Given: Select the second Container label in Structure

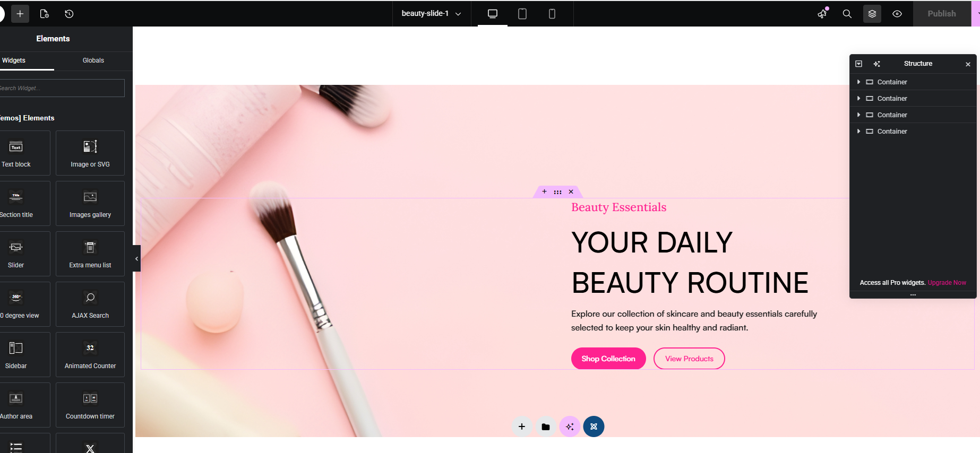Looking at the screenshot, I should tap(892, 99).
